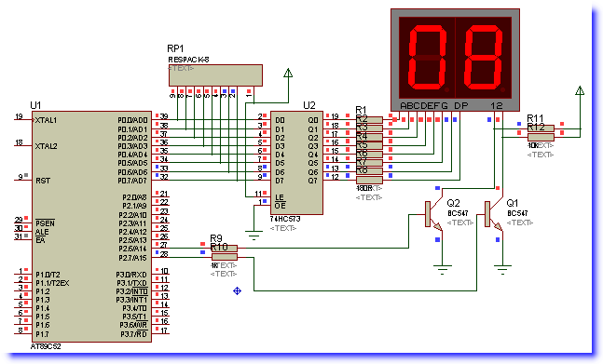The width and height of the screenshot is (603, 364).
Task: Click the power terminal next to R11
Action: pos(580,90)
